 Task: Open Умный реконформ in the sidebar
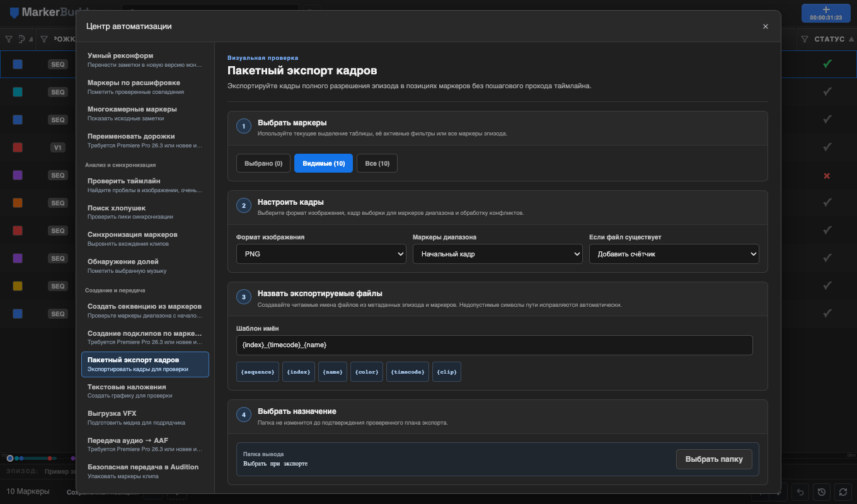[145, 60]
